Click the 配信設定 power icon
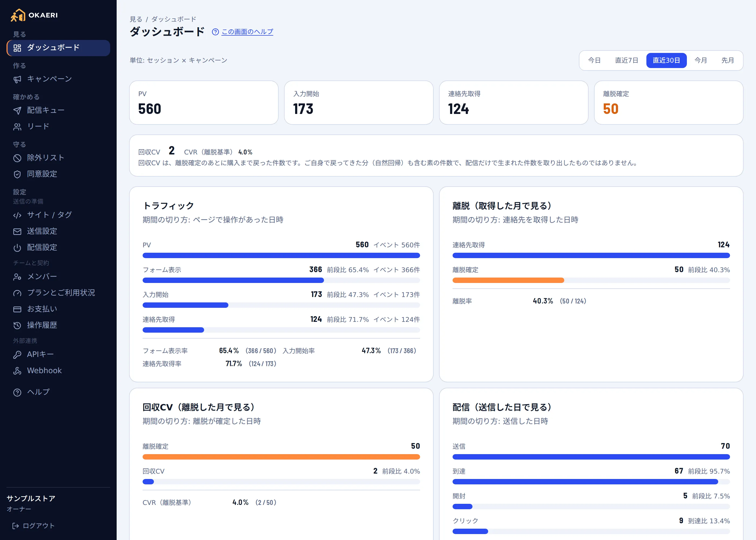Viewport: 756px width, 540px height. coord(17,248)
